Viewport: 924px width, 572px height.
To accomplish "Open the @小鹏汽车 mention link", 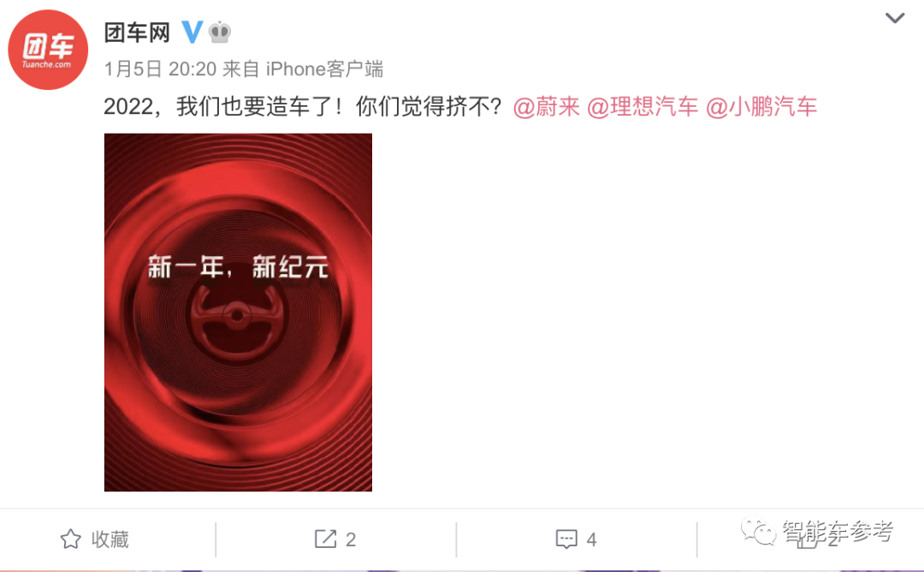I will (x=761, y=107).
